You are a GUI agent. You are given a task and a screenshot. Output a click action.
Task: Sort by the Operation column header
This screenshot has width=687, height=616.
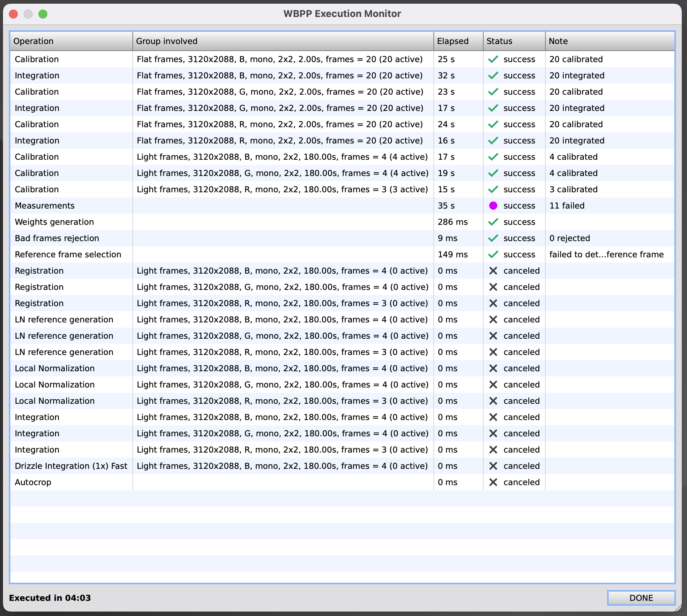(71, 41)
